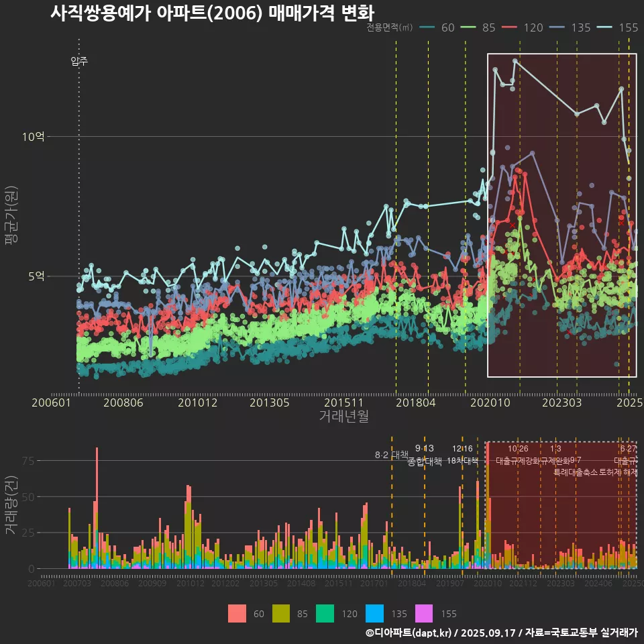Click the chart title 사직쌍용예가 아파트(2006) 매매가격 변화
This screenshot has width=644, height=644.
coord(213,13)
